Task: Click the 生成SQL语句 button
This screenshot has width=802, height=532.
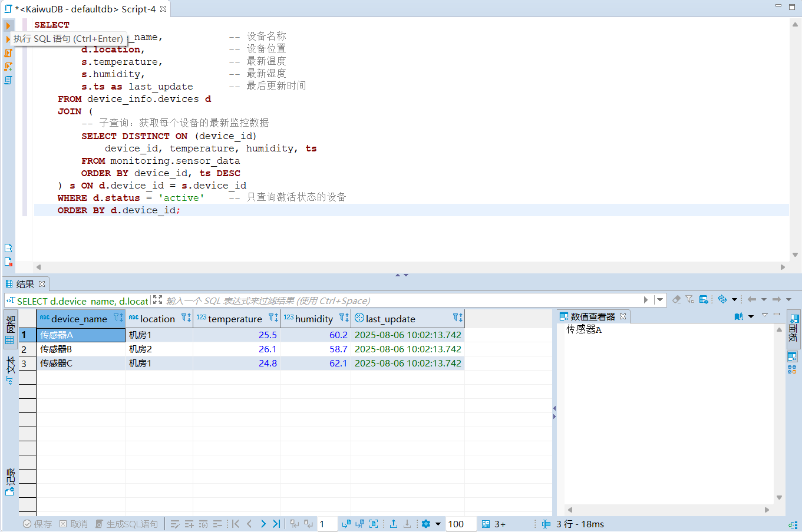Action: [127, 524]
